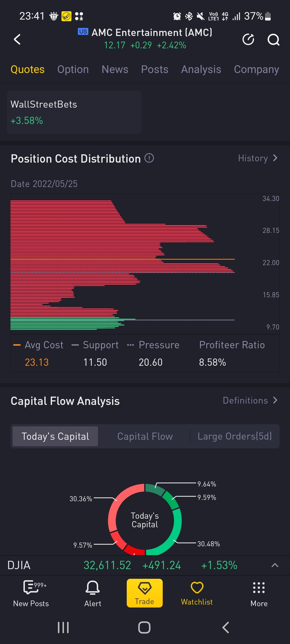Screen dimensions: 290x644
Task: Tap the Position Cost Distribution info icon
Action: point(149,158)
